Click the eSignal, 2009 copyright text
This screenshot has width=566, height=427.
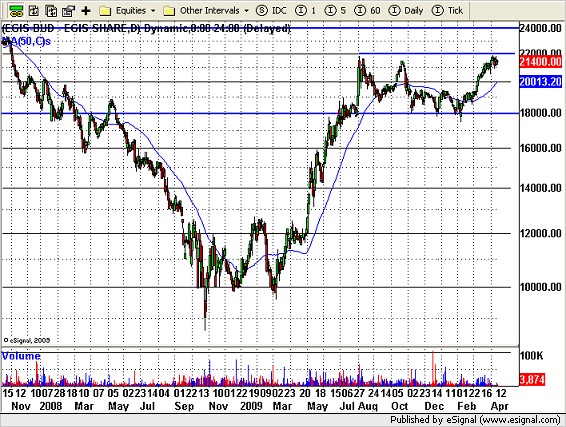tap(27, 340)
